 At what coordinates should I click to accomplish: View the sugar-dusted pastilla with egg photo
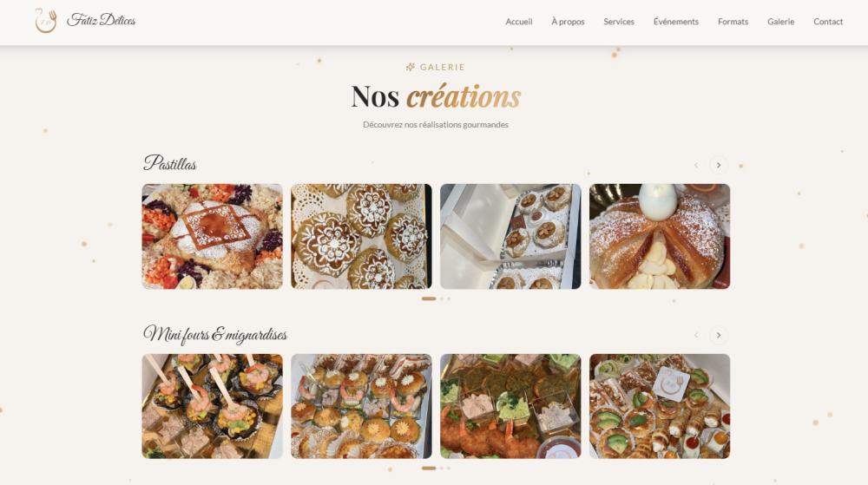pos(660,236)
